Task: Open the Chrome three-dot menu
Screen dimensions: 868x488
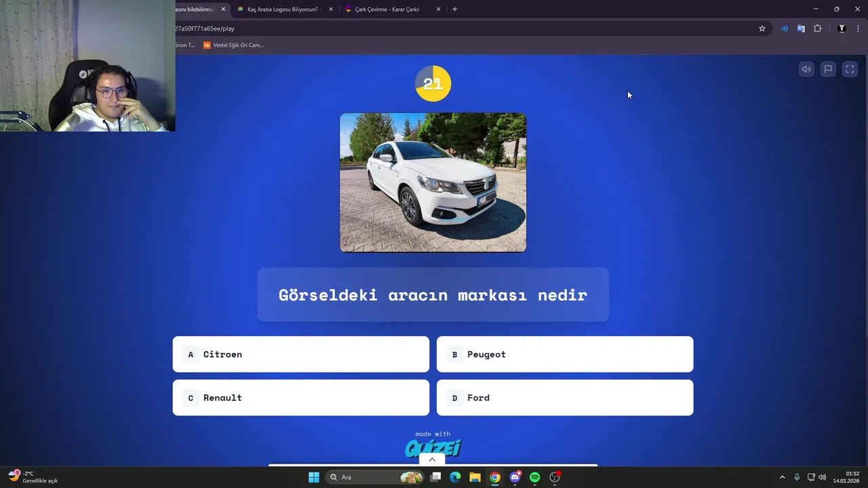Action: (x=858, y=28)
